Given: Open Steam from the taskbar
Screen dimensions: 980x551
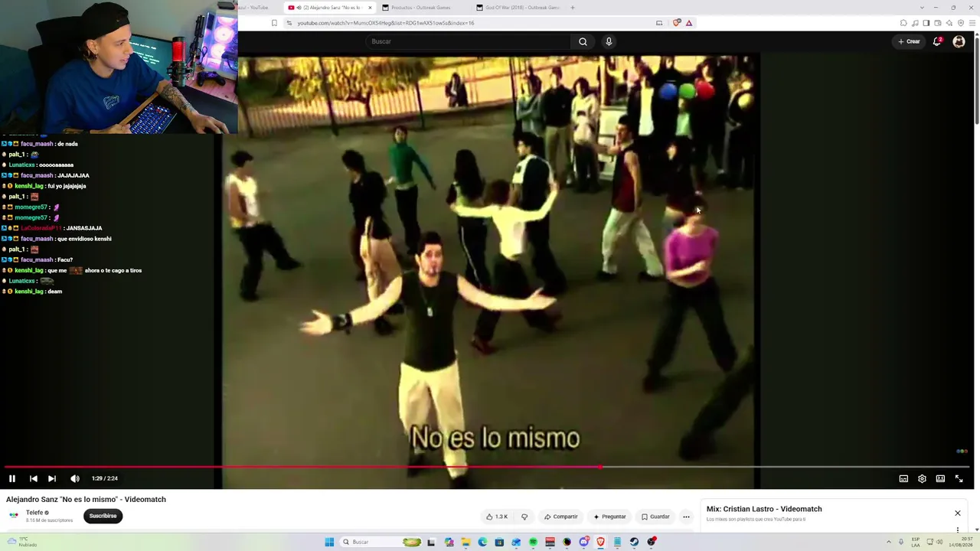Looking at the screenshot, I should pyautogui.click(x=634, y=542).
